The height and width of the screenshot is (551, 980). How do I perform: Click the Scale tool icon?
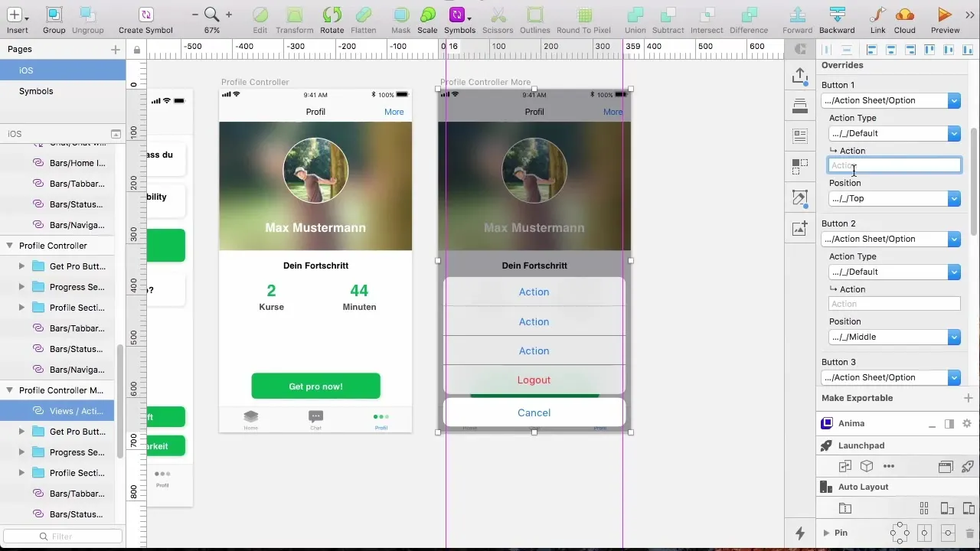(427, 15)
